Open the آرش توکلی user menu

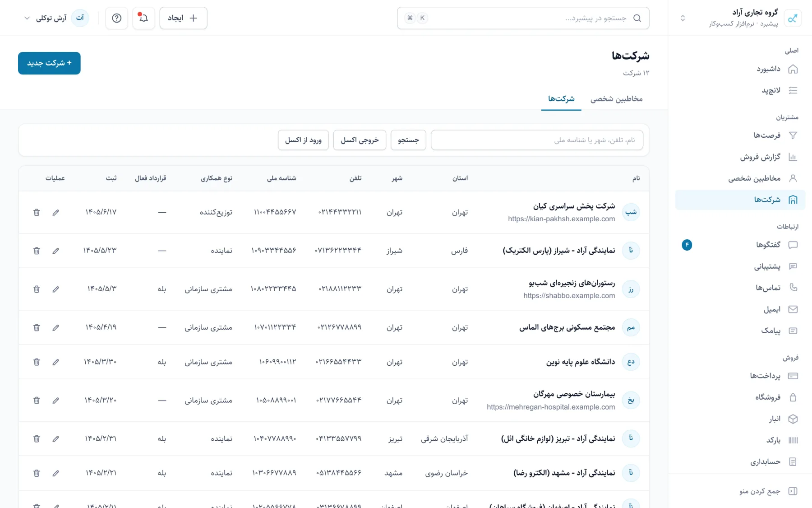click(x=56, y=18)
